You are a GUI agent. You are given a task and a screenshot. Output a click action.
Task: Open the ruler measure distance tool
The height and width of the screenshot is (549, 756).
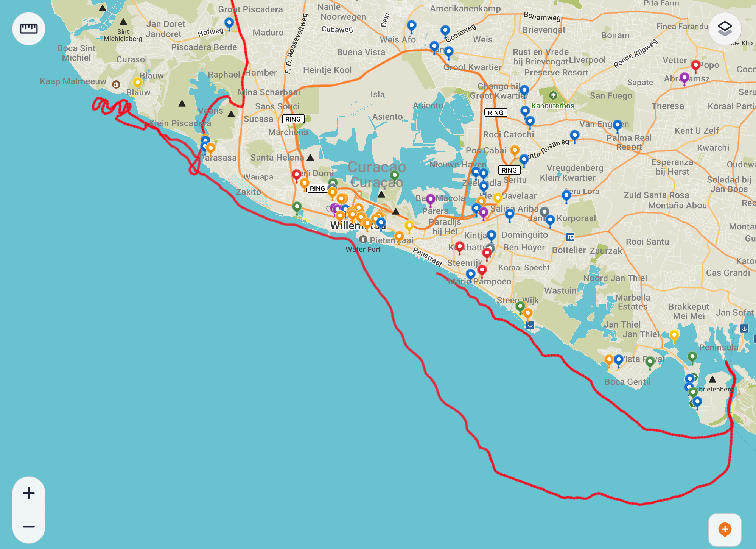tap(29, 29)
